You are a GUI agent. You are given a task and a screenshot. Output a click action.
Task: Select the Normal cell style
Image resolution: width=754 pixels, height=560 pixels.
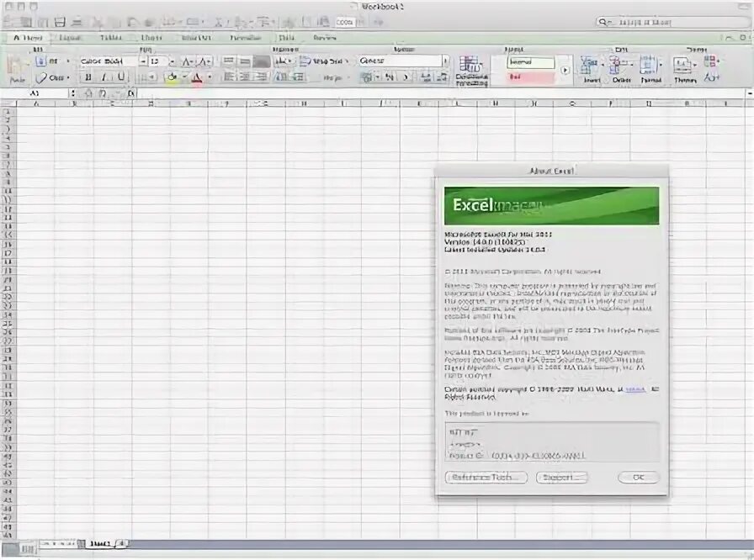tap(531, 62)
